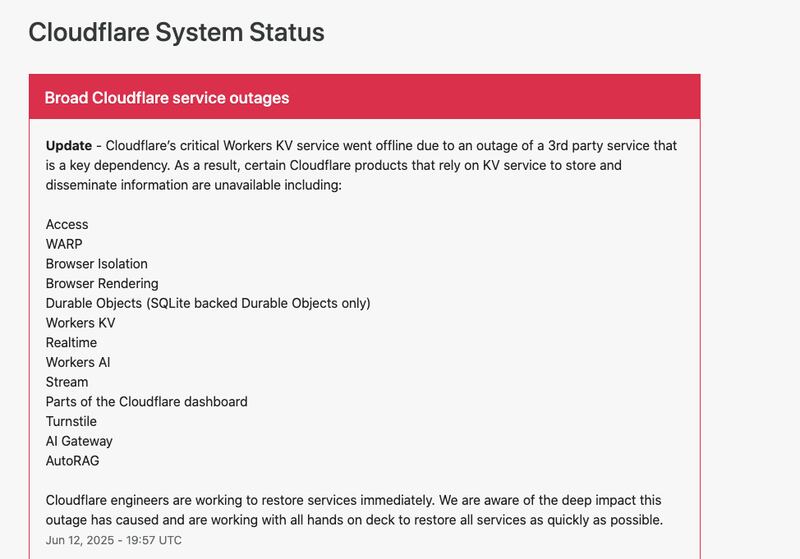Click the AI Gateway entry

[x=79, y=441]
